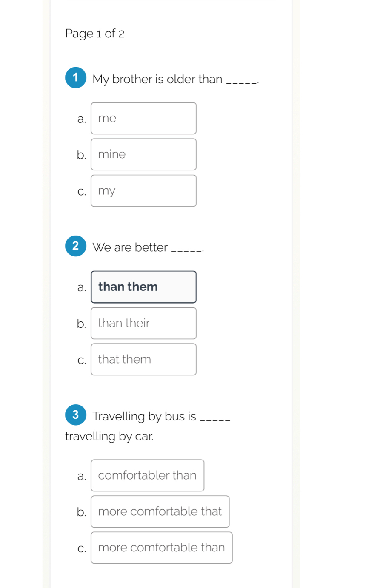Viewport: 383px width, 588px height.
Task: Select the "than their" answer option
Action: tap(143, 323)
